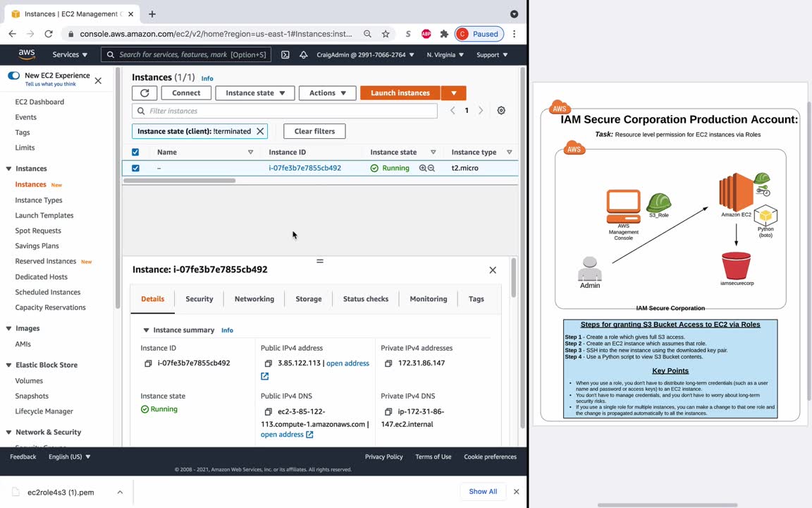
Task: Collapse the Instance summary section
Action: pyautogui.click(x=146, y=330)
